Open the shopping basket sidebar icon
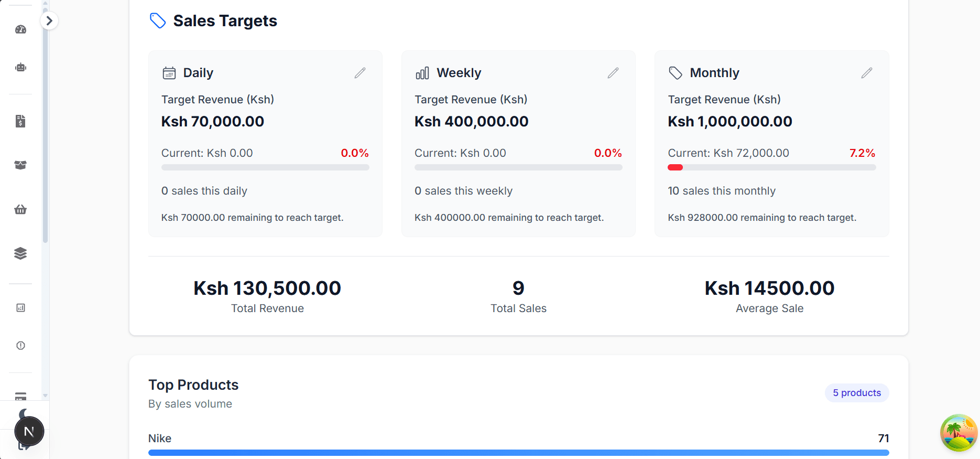The width and height of the screenshot is (980, 459). [20, 209]
